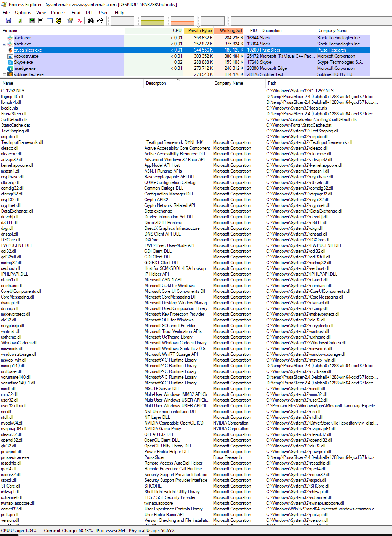The width and height of the screenshot is (392, 536).
Task: Select the Find Window's Process crosshair icon
Action: click(x=100, y=20)
